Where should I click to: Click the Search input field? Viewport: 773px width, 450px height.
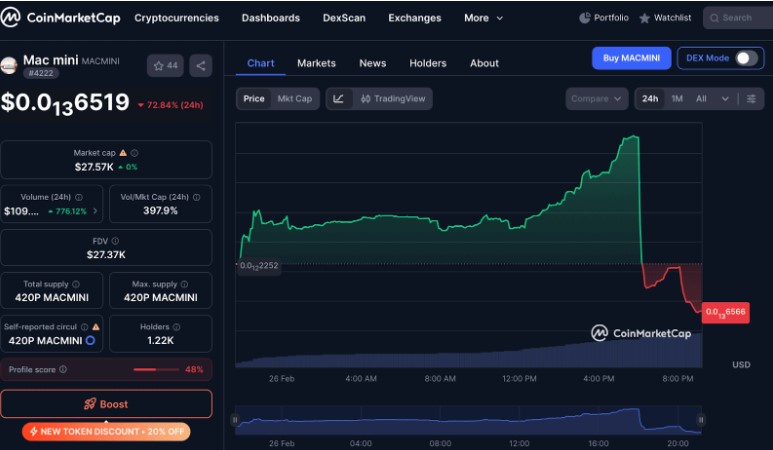(x=738, y=18)
